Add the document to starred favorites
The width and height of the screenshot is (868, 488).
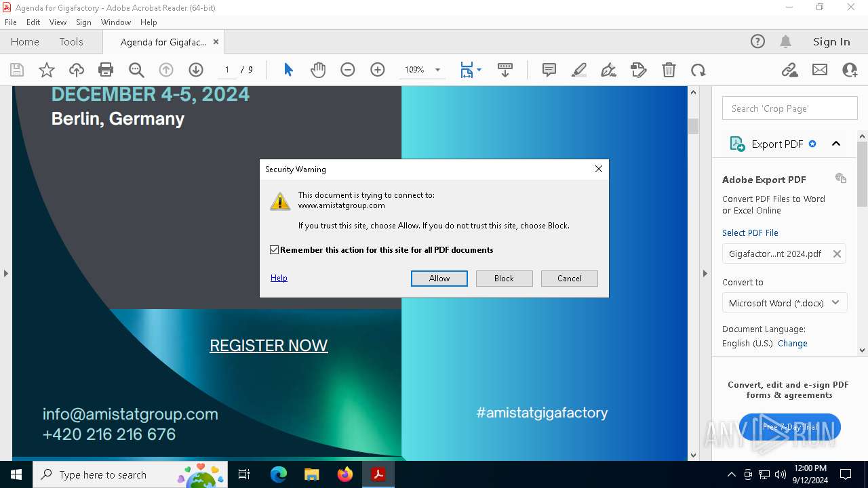pyautogui.click(x=47, y=70)
